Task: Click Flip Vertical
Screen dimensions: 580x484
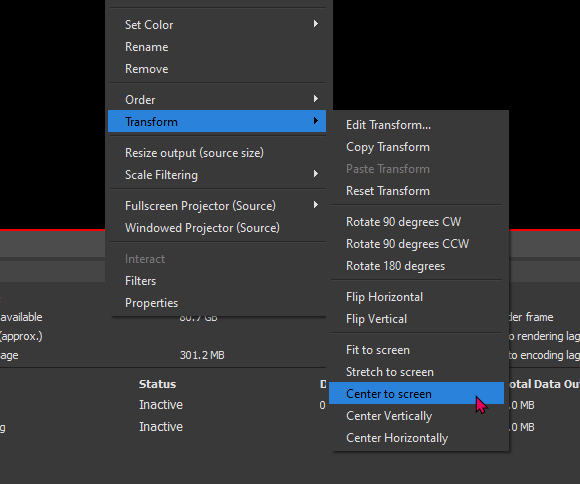Action: [x=417, y=319]
